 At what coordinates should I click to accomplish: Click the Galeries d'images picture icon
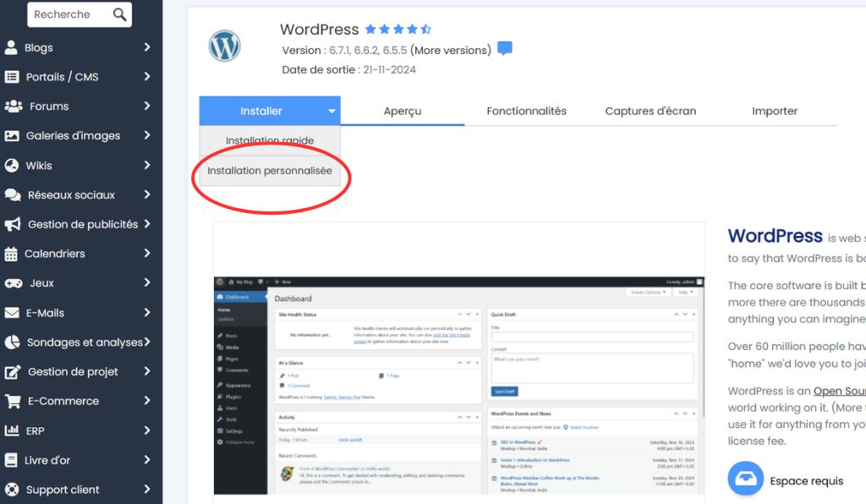(12, 136)
